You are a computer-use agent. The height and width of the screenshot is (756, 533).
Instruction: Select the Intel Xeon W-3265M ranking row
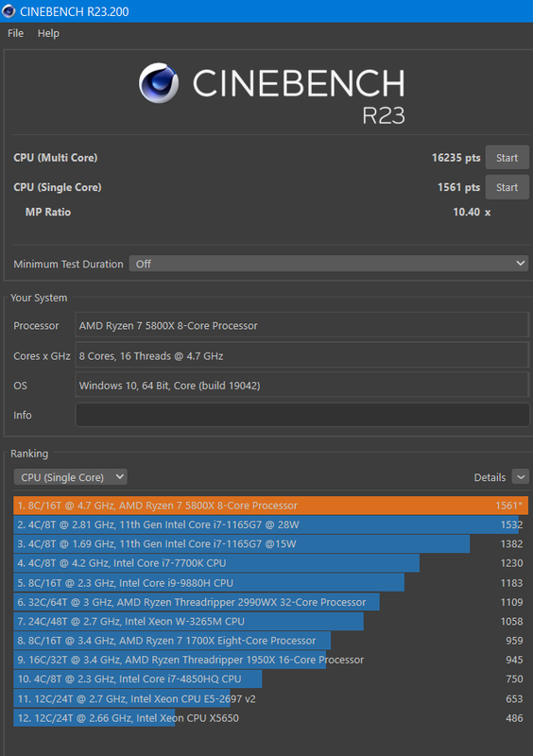click(270, 622)
